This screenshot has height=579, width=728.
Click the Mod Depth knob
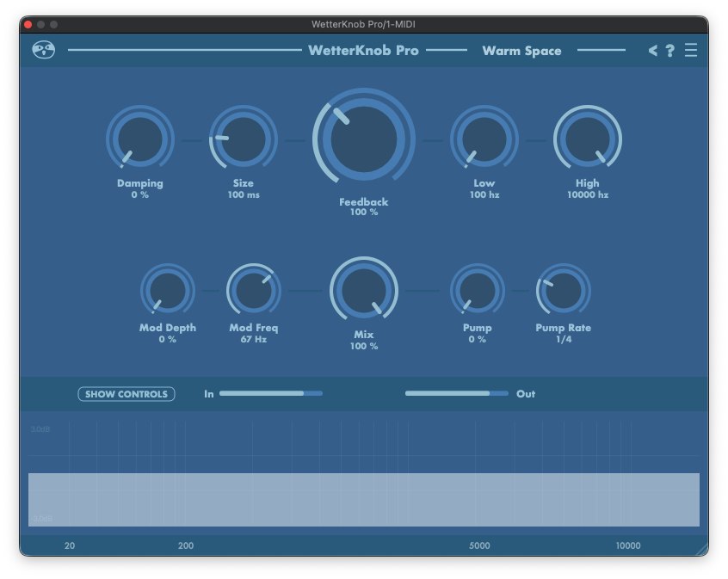pos(168,291)
